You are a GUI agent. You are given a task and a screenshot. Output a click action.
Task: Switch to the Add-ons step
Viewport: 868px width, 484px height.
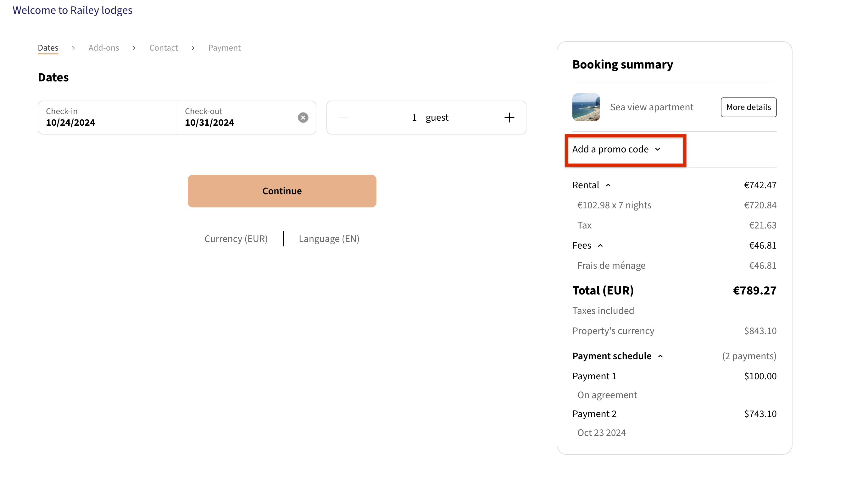coord(104,48)
